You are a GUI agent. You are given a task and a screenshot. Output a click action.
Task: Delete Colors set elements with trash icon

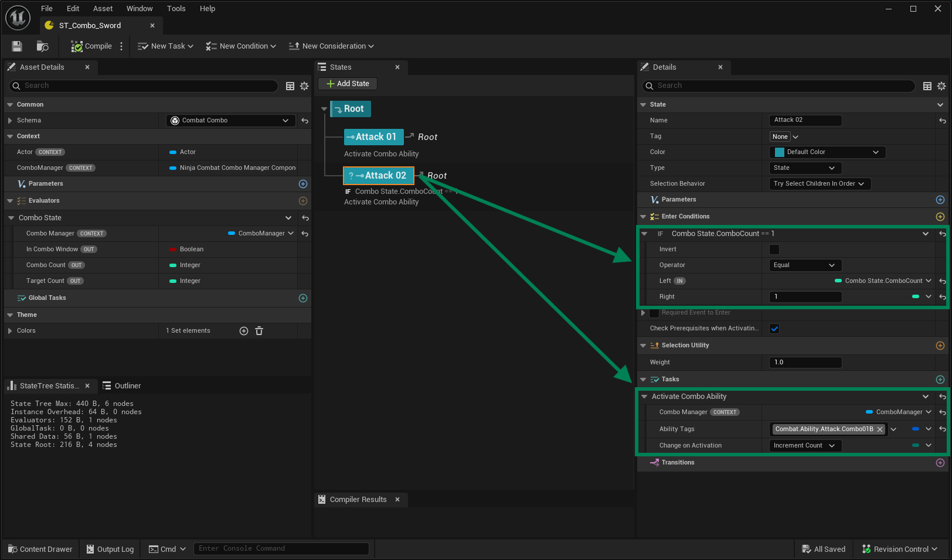(x=259, y=331)
